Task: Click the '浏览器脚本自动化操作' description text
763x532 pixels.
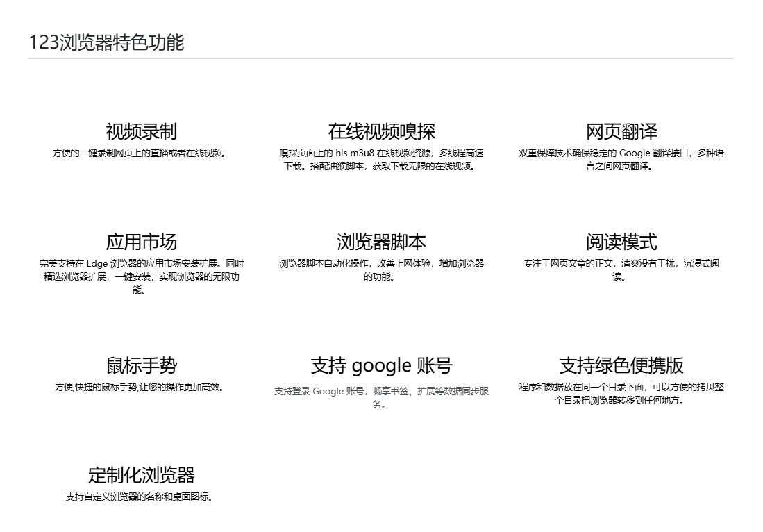Action: point(381,270)
